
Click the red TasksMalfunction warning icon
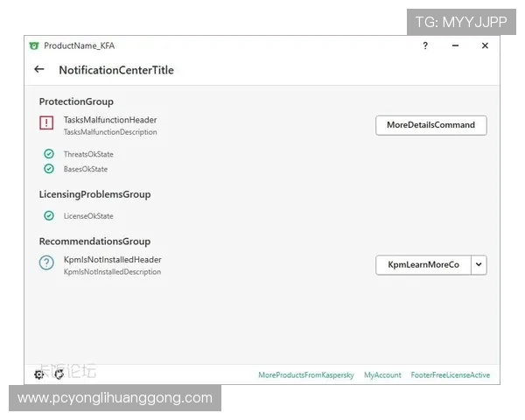[46, 124]
